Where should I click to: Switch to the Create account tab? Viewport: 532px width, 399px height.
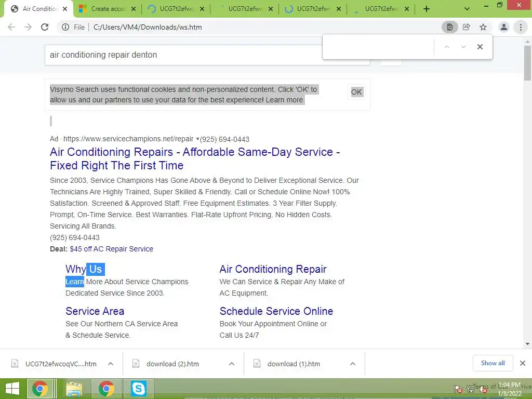(x=107, y=9)
